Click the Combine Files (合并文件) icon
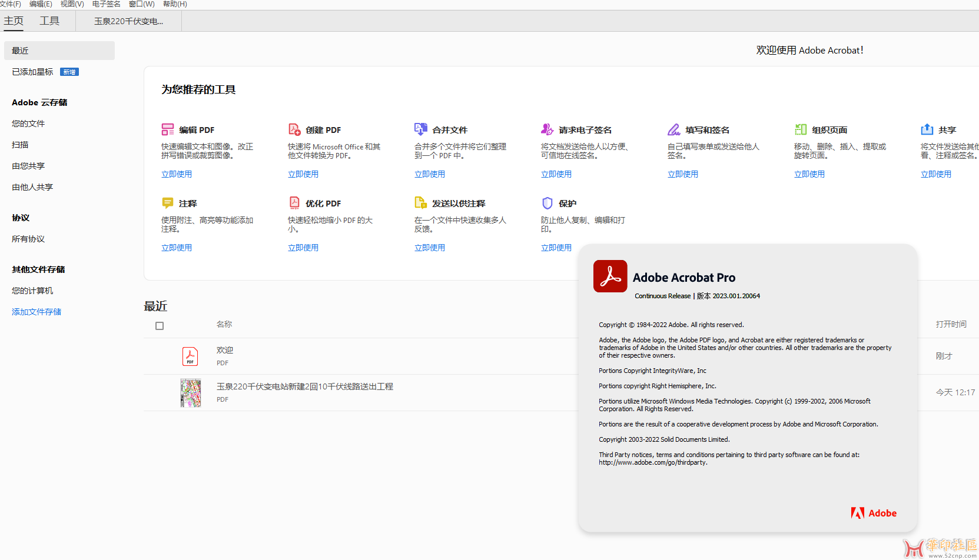Screen dimensions: 979x560 [x=421, y=129]
